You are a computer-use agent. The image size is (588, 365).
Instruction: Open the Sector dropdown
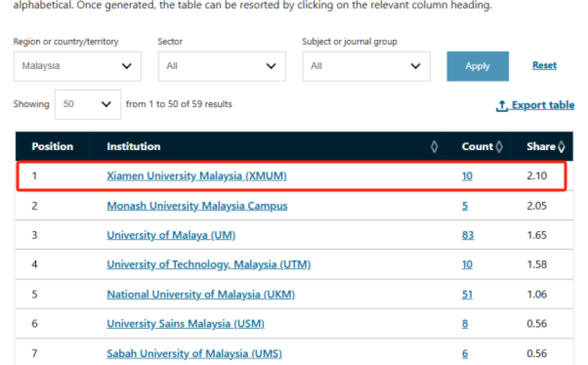pos(222,66)
